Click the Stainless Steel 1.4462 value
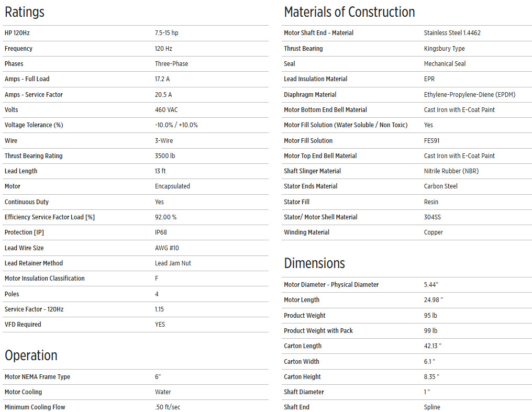 coord(452,33)
